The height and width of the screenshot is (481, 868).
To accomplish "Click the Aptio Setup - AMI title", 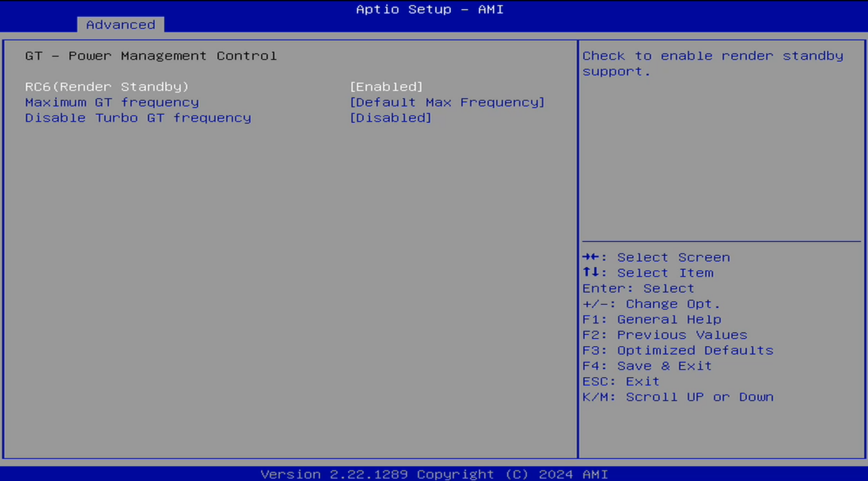I will tap(430, 10).
